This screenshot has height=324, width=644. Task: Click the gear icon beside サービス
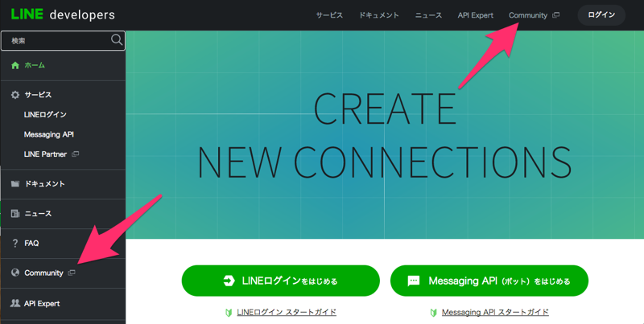15,95
